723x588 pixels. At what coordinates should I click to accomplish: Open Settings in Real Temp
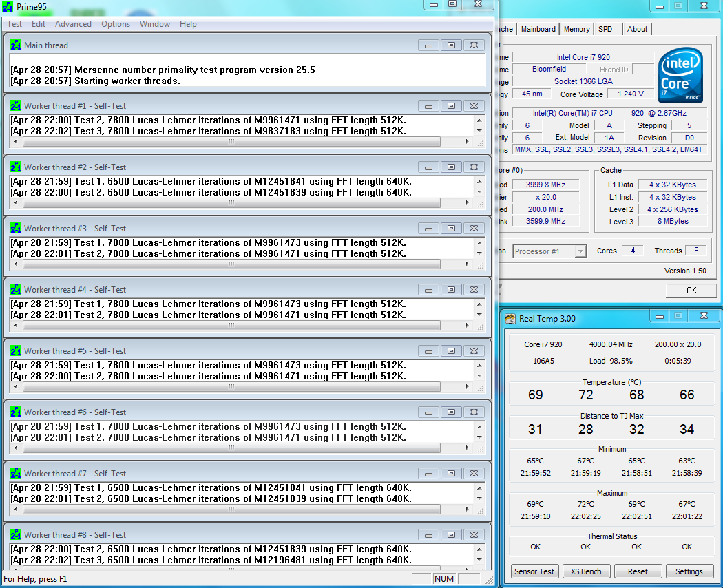[x=689, y=571]
